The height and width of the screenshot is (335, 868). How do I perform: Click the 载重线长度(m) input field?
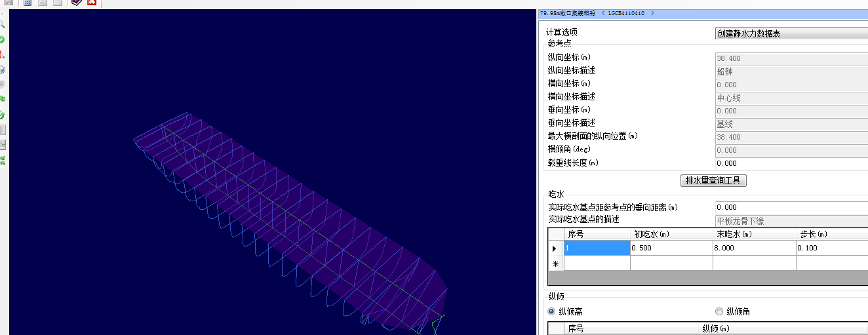(791, 163)
